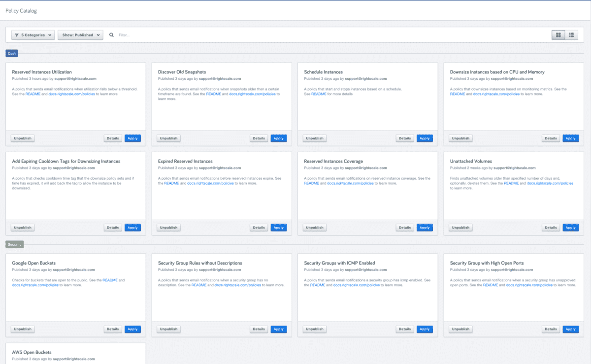
Task: Click the search magnifier icon
Action: coord(111,35)
